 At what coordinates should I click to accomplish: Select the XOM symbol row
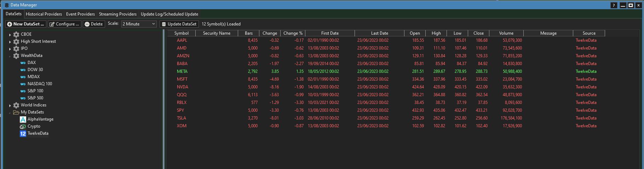[x=386, y=126]
